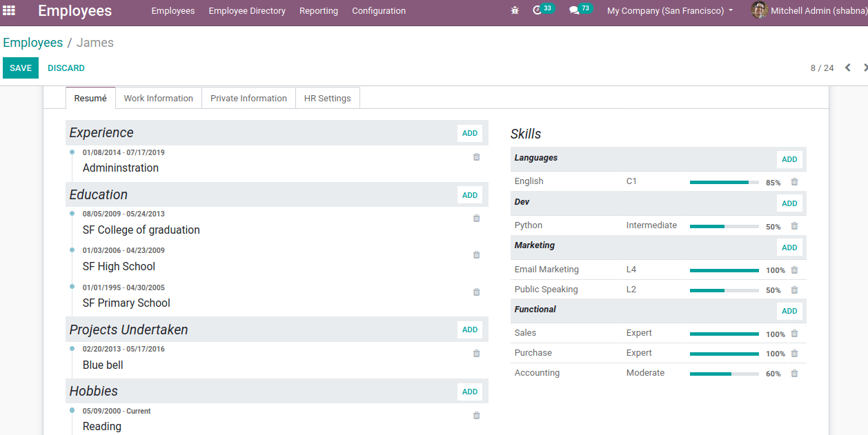Switch to Work Information tab
Viewport: 868px width, 435px height.
pyautogui.click(x=159, y=98)
